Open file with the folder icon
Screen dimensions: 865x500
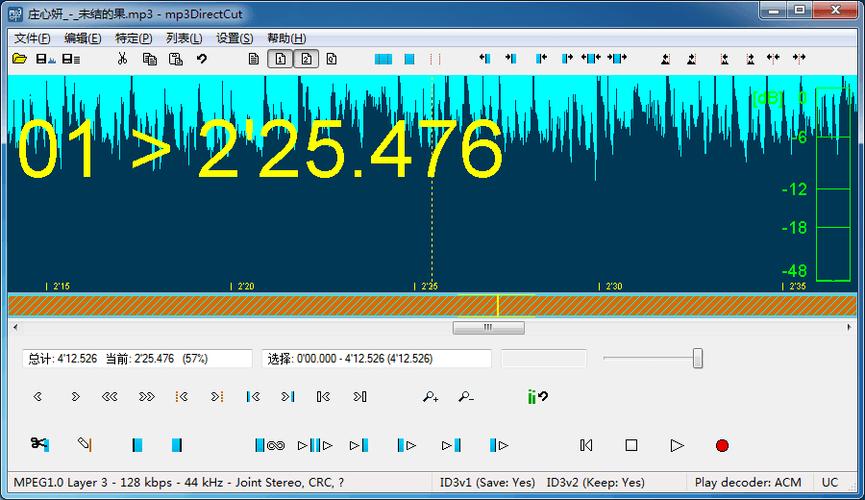[x=19, y=58]
